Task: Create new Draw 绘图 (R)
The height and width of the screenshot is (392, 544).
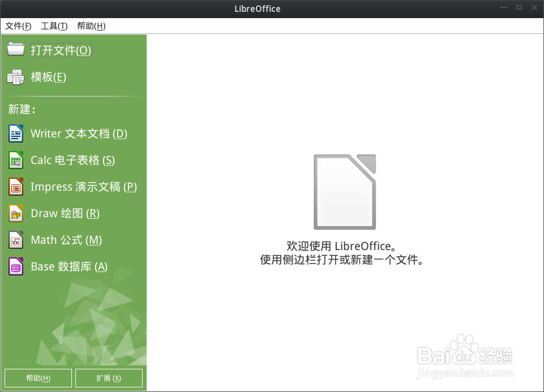Action: [x=65, y=213]
